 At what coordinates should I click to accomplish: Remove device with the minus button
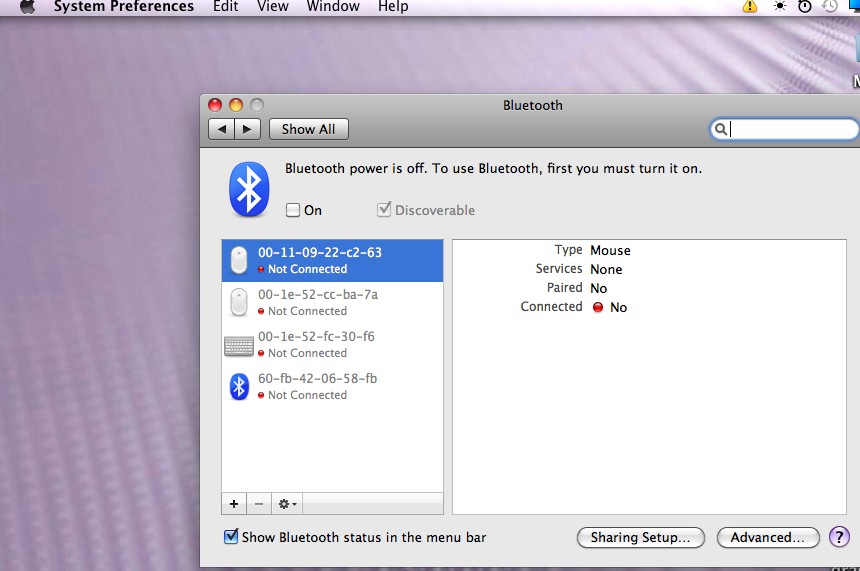tap(259, 504)
